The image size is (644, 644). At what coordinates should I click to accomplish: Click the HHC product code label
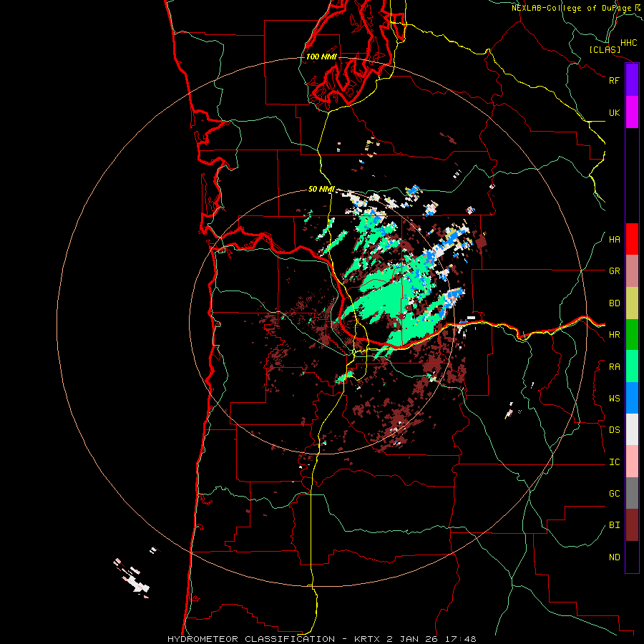coord(628,43)
